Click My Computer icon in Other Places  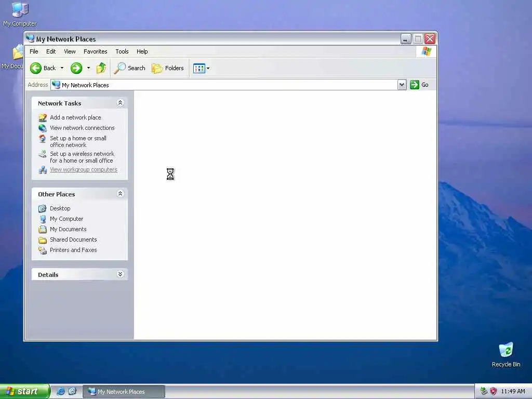tap(43, 219)
